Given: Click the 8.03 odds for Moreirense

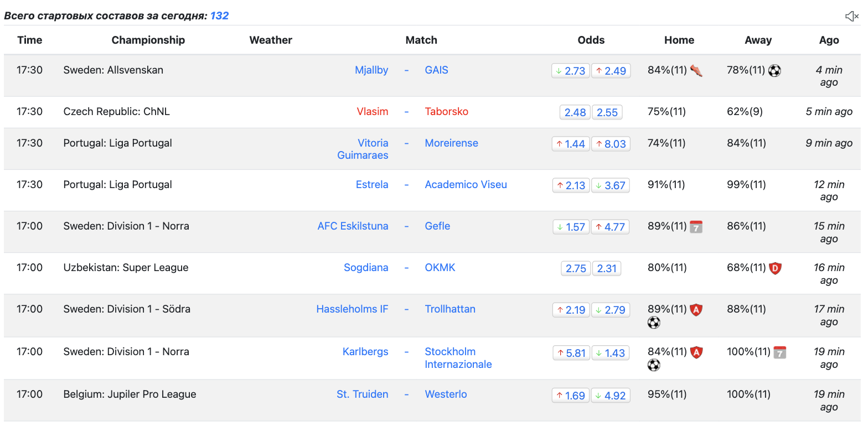Looking at the screenshot, I should click(611, 144).
